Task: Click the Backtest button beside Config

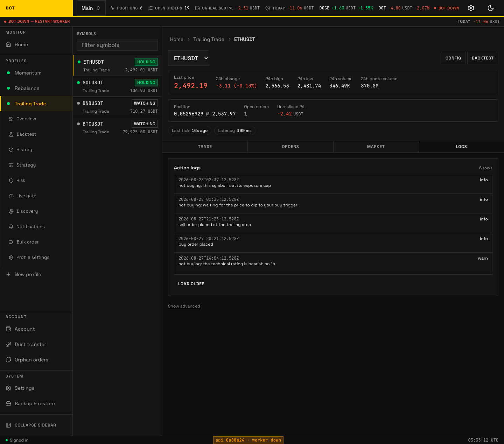Action: click(483, 58)
